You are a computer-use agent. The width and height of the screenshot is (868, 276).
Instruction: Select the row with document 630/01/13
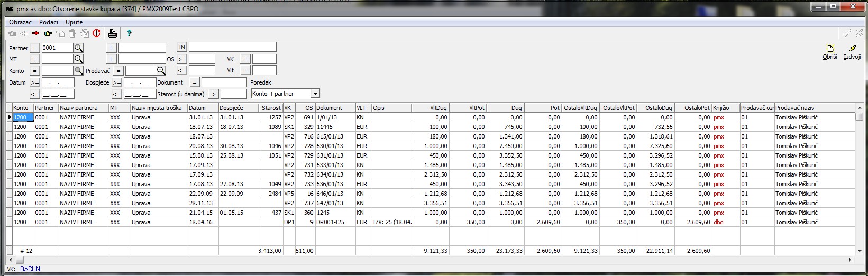tap(431, 146)
